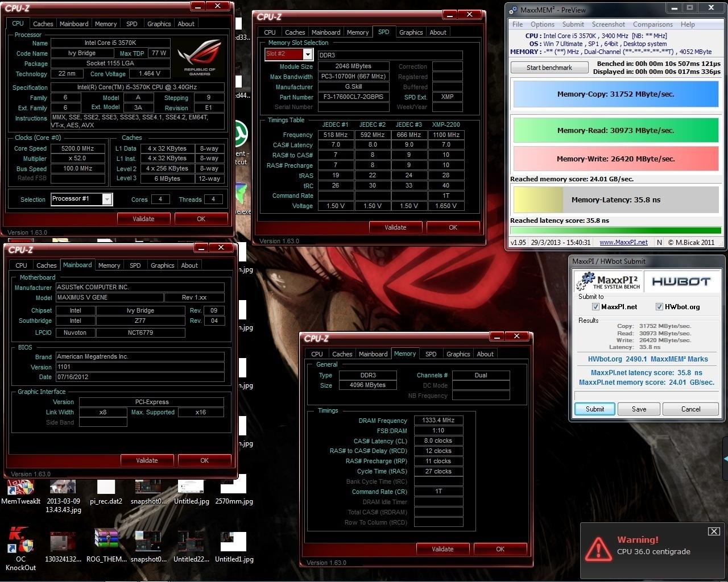Click the Multiplier x 52.0 value

pyautogui.click(x=78, y=159)
